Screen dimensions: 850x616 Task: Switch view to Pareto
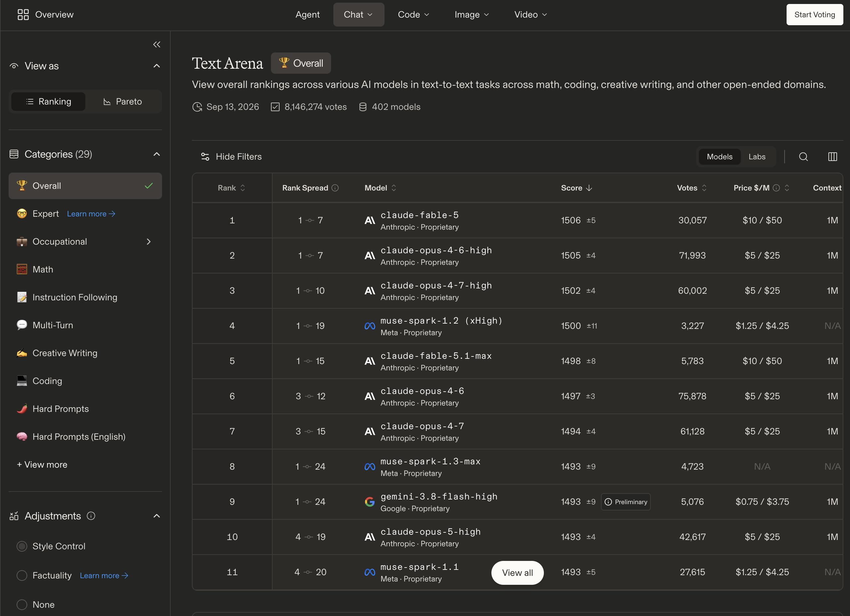123,102
